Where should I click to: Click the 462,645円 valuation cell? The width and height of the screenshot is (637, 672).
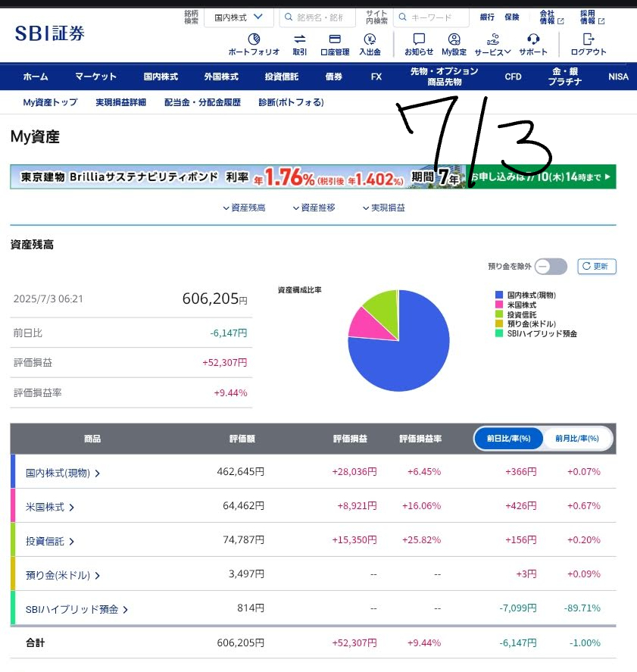[241, 472]
